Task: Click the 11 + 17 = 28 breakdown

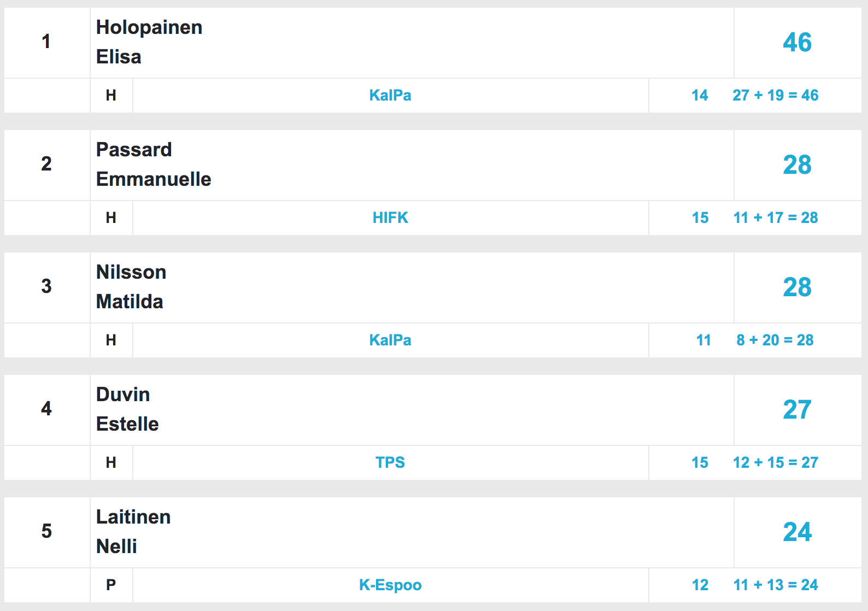Action: click(776, 218)
